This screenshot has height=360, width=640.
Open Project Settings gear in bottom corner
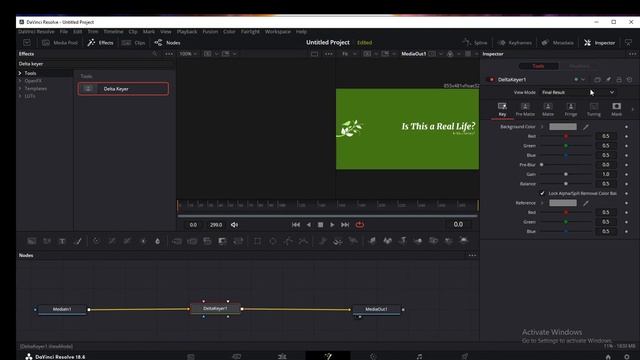click(627, 357)
